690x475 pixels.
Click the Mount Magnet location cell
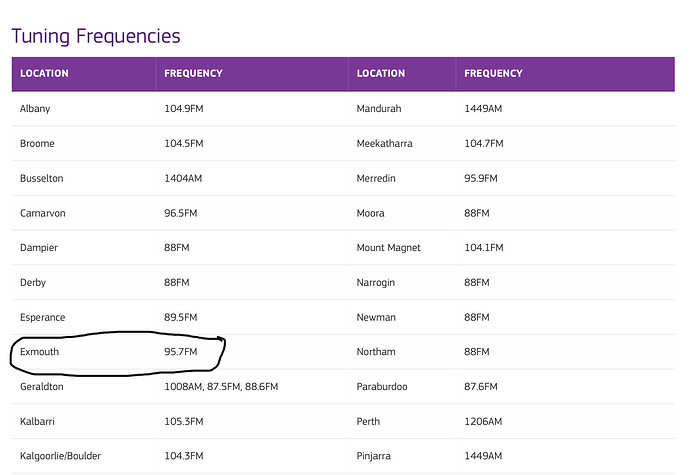click(x=388, y=247)
